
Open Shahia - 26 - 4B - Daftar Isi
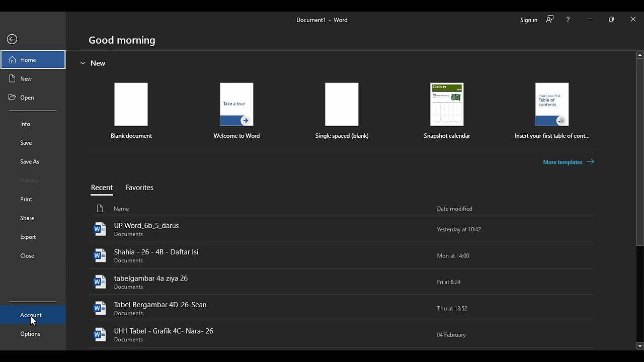coord(342,255)
